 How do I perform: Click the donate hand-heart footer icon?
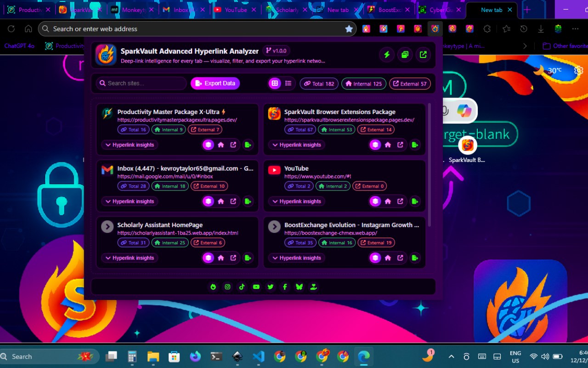point(314,287)
